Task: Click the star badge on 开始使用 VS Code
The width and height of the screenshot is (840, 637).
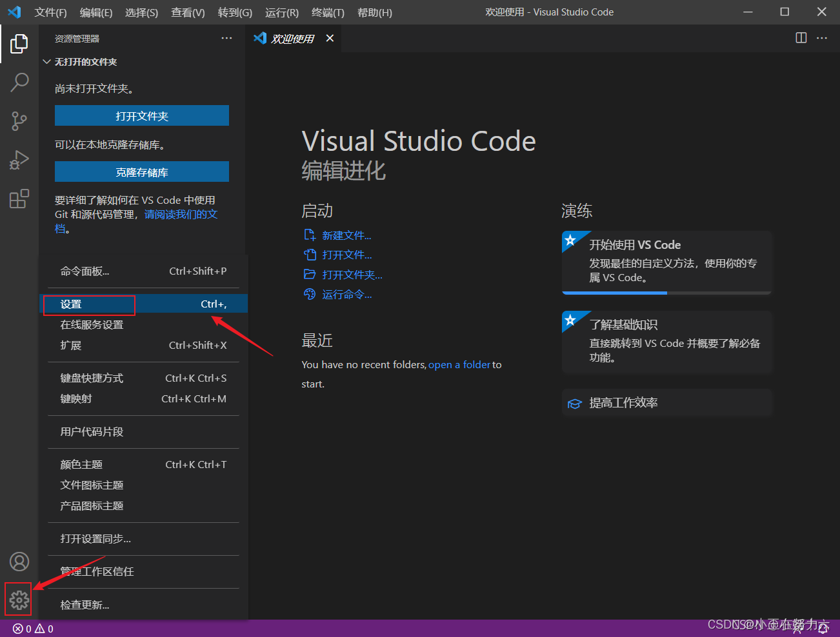Action: (570, 240)
